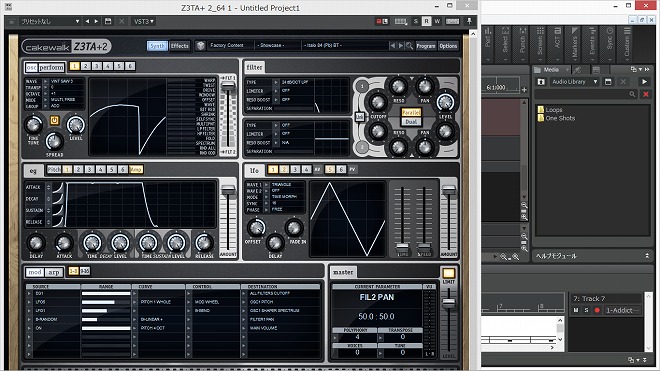660x371 pixels.
Task: Click the ALL FILTERS CUTOFF destination row
Action: click(284, 293)
